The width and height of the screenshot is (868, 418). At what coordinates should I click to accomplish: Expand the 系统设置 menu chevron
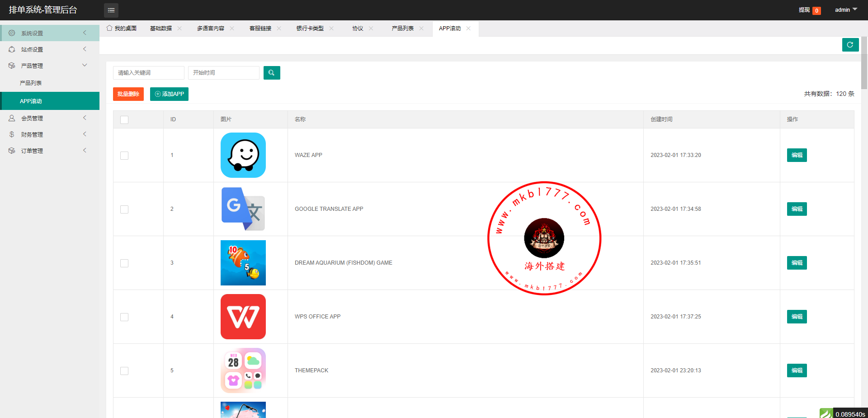85,33
